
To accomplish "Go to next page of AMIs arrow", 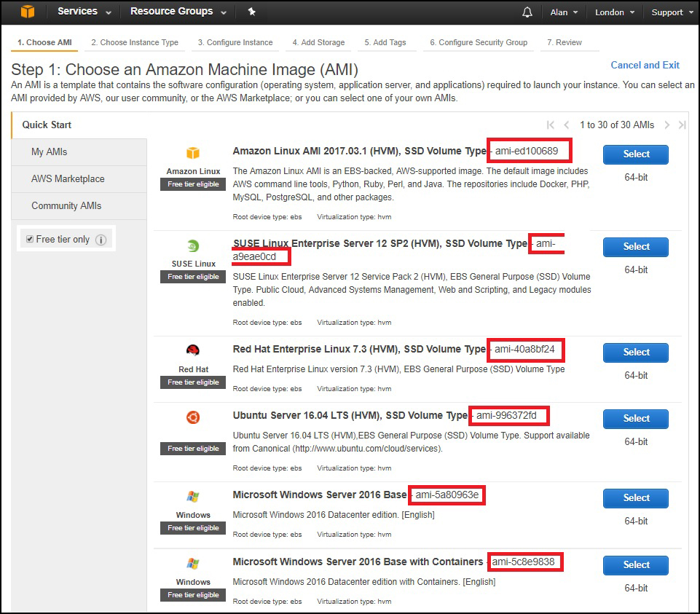I will coord(667,125).
